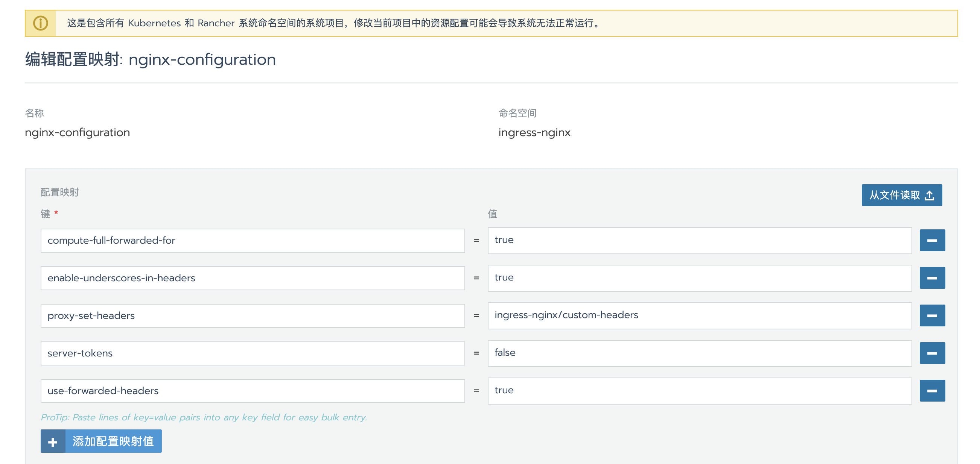Edit the value of enable-underscores-in-headers
The image size is (980, 464).
point(700,278)
